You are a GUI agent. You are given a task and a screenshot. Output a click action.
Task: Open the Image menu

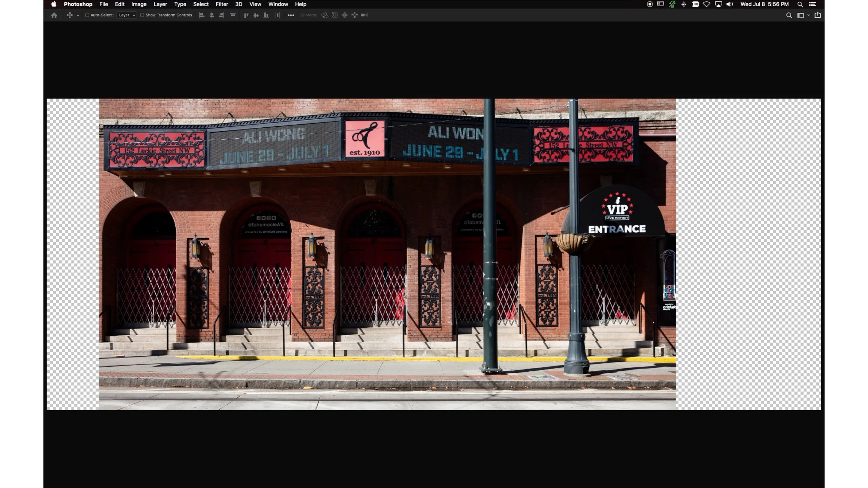(x=139, y=4)
